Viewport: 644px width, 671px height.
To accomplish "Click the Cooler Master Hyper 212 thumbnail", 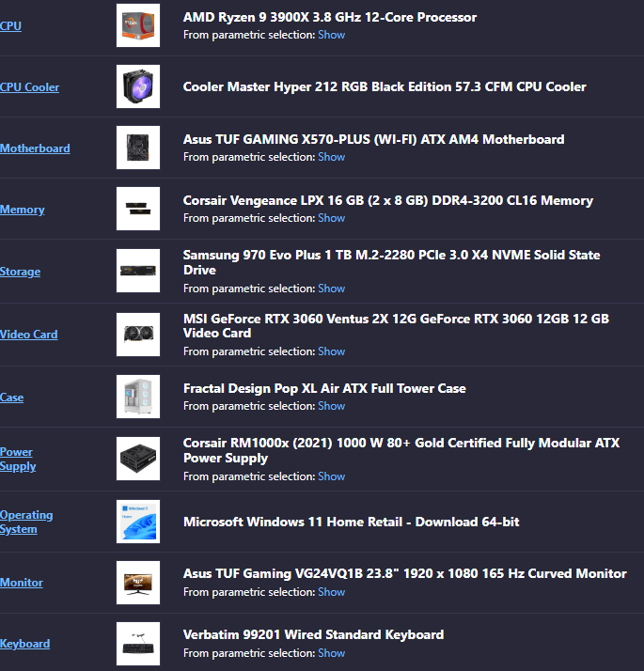I will click(138, 86).
